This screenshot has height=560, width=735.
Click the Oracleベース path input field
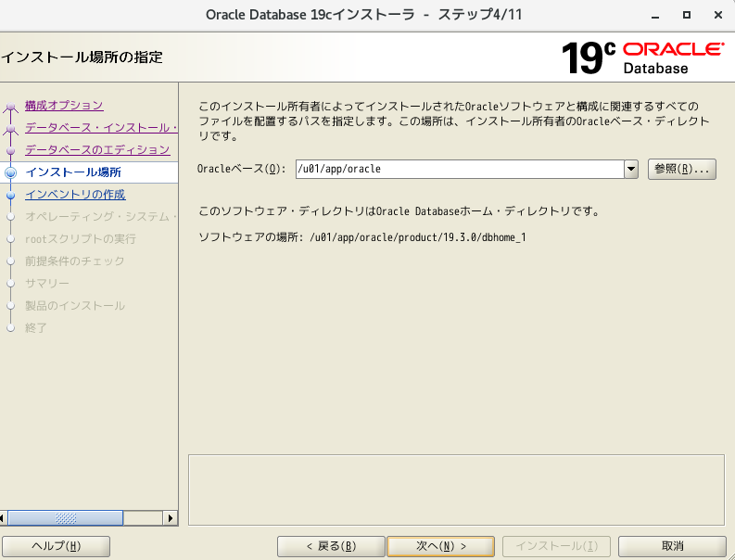pyautogui.click(x=460, y=169)
